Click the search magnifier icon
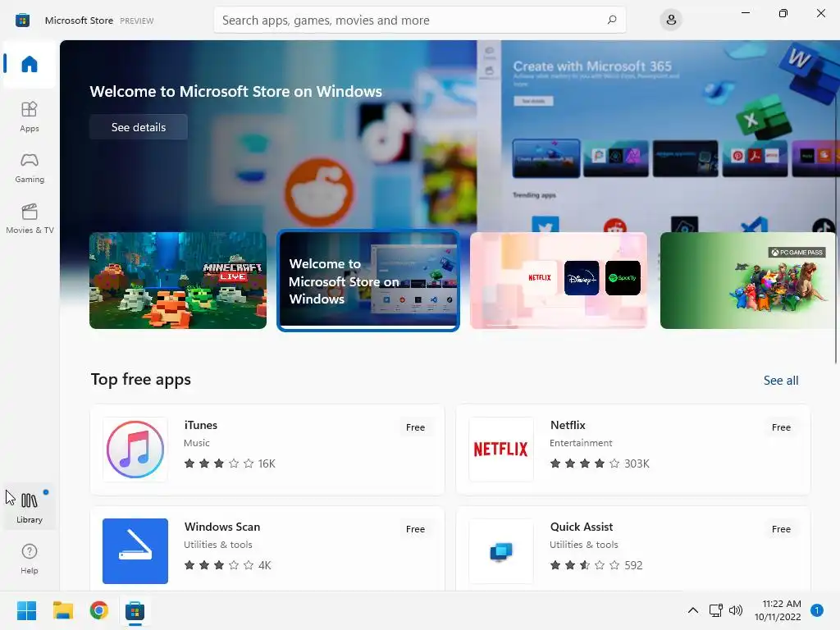 (x=612, y=20)
